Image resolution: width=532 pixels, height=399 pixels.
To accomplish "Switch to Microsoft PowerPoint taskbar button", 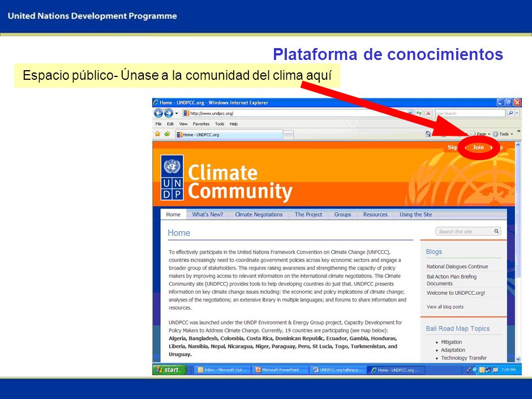I will tap(280, 370).
